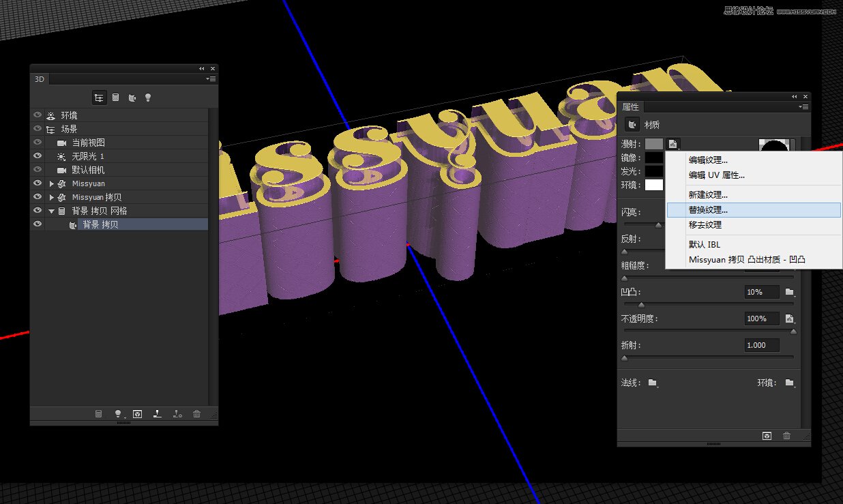Screen dimensions: 843x504
Task: Open the bump texture folder icon beside 凹凸
Action: [x=791, y=292]
